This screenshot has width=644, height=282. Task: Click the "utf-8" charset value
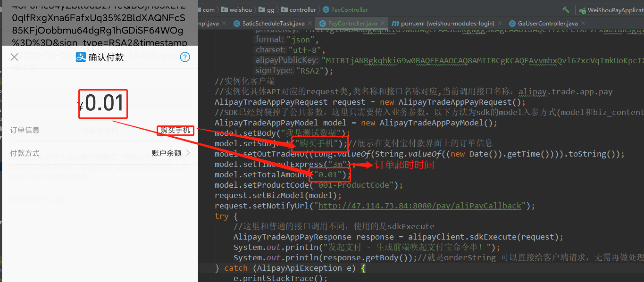(305, 50)
